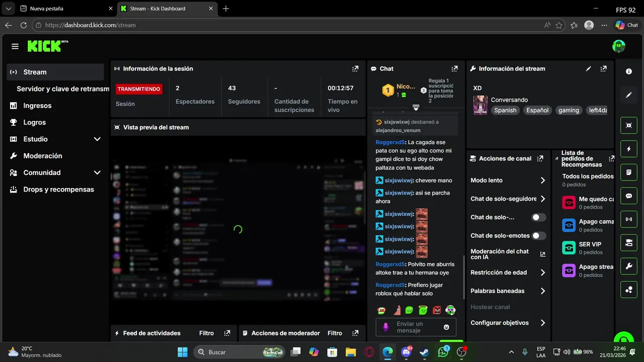The image size is (644, 362).
Task: Open Configurar objetivos settings
Action: (508, 323)
